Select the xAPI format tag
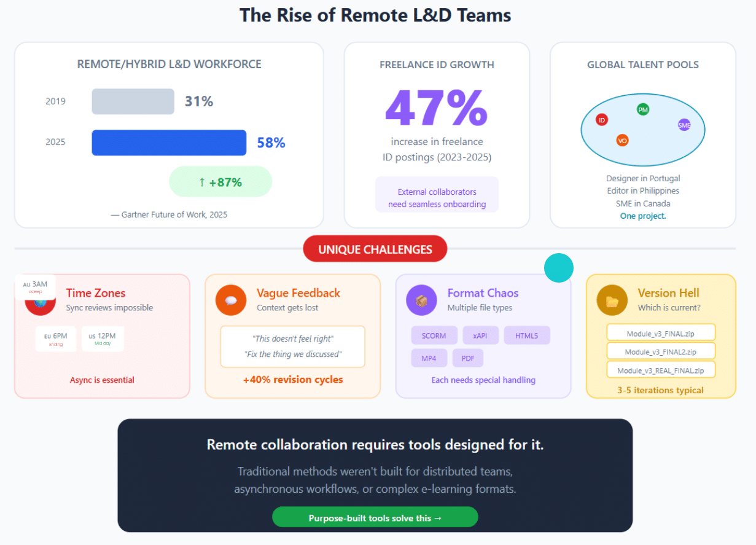Viewport: 756px width, 545px height. pos(481,335)
